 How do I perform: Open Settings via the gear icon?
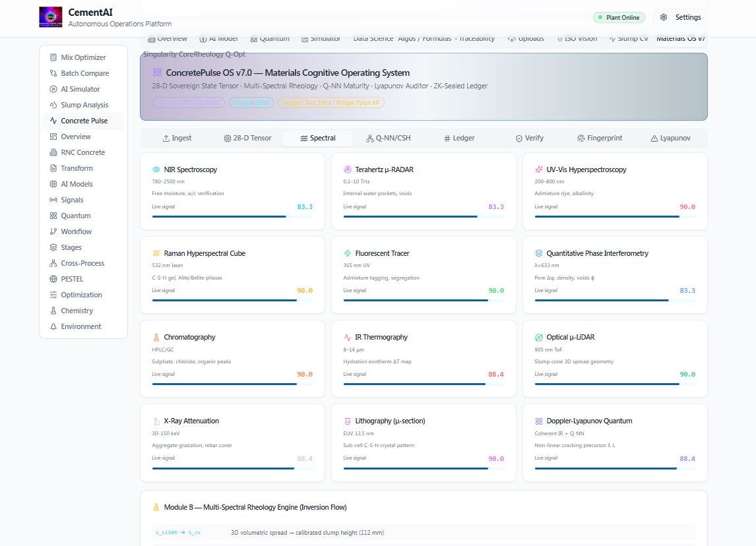point(664,17)
